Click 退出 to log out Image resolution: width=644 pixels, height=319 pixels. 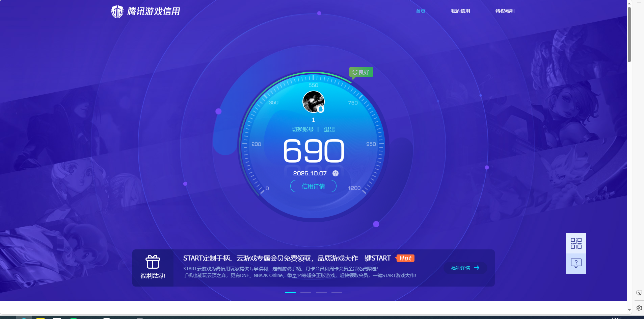329,129
